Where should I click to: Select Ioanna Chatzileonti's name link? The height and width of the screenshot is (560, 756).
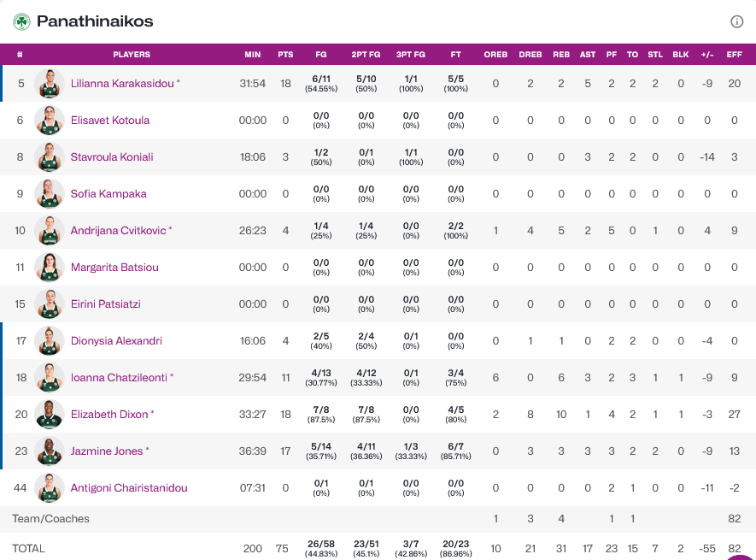[119, 378]
